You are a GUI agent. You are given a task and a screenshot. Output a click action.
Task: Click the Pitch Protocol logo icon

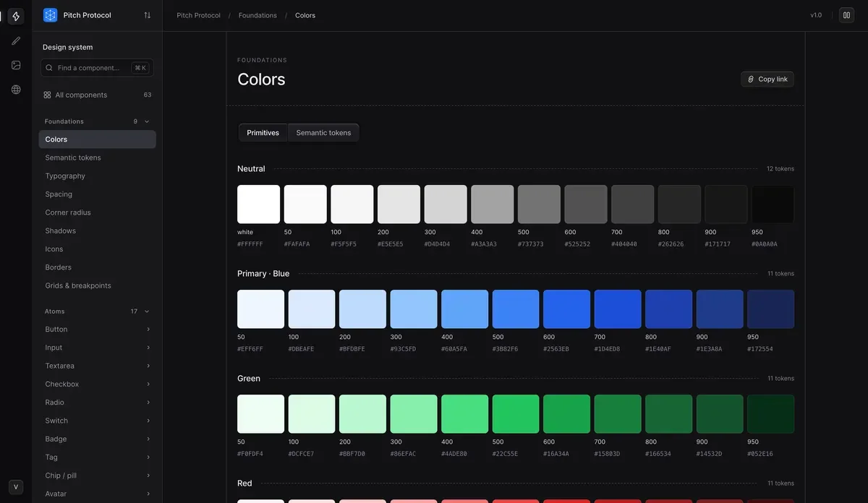click(50, 15)
